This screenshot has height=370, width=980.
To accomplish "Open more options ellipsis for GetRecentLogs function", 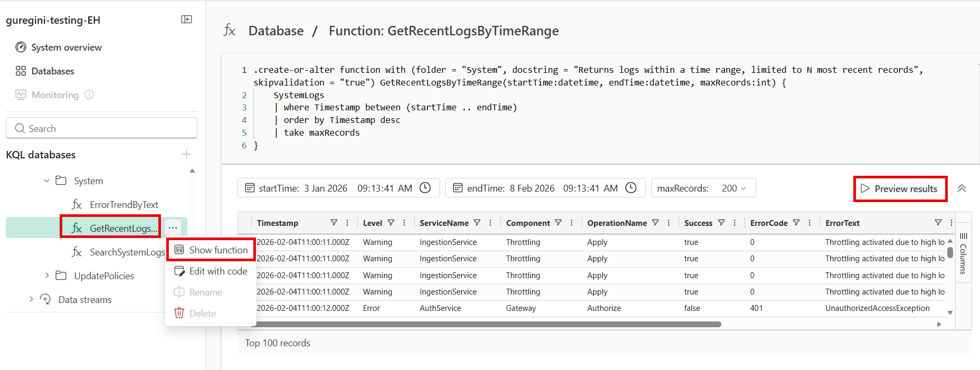I will click(173, 227).
